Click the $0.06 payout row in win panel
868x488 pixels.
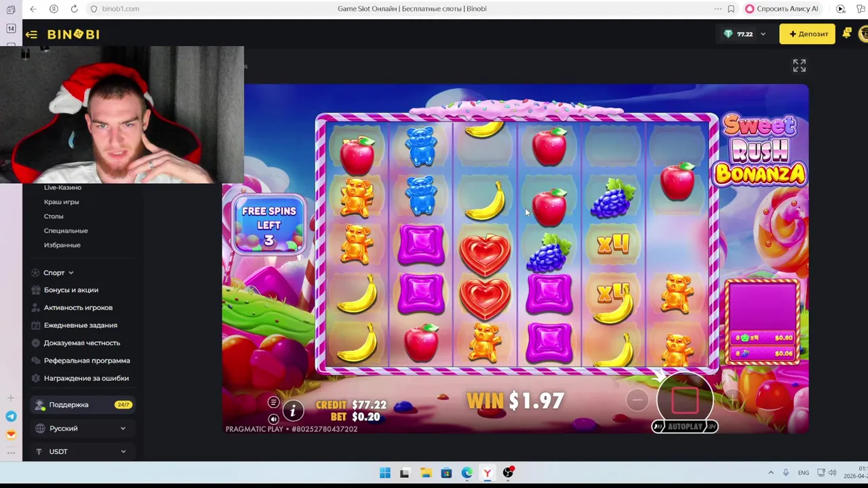click(763, 353)
